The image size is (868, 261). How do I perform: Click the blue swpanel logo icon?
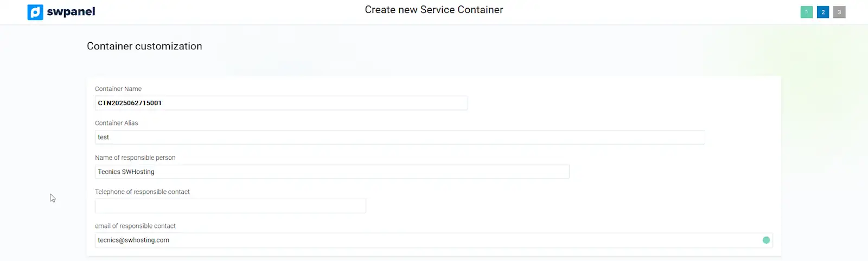35,12
